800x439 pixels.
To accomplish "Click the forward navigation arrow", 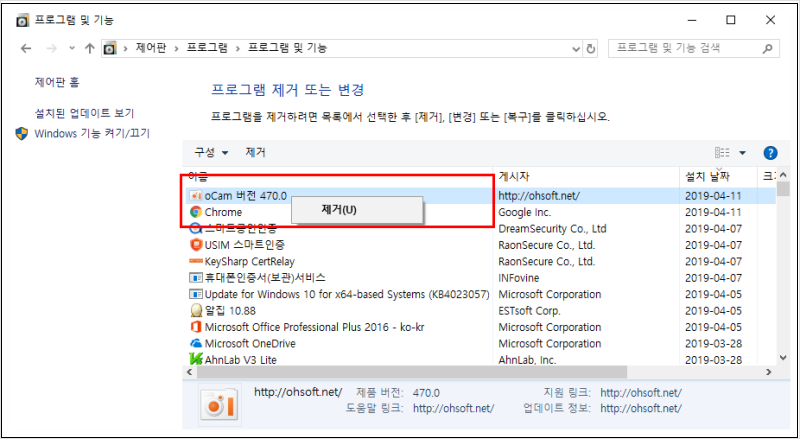I will 52,48.
